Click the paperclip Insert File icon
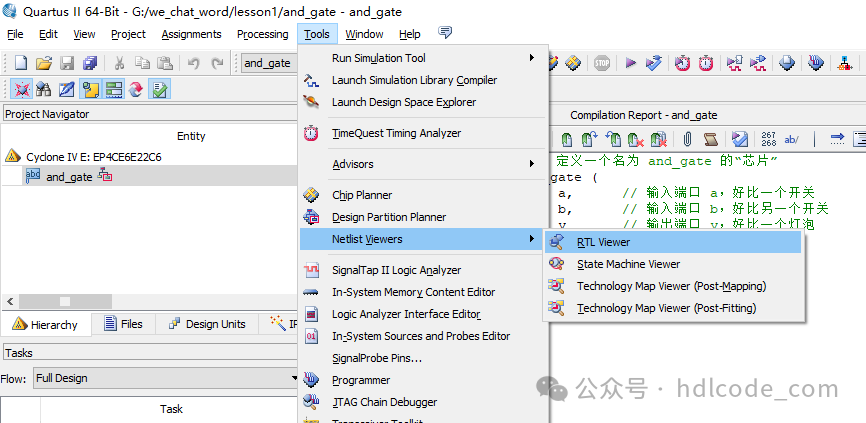 (x=688, y=139)
